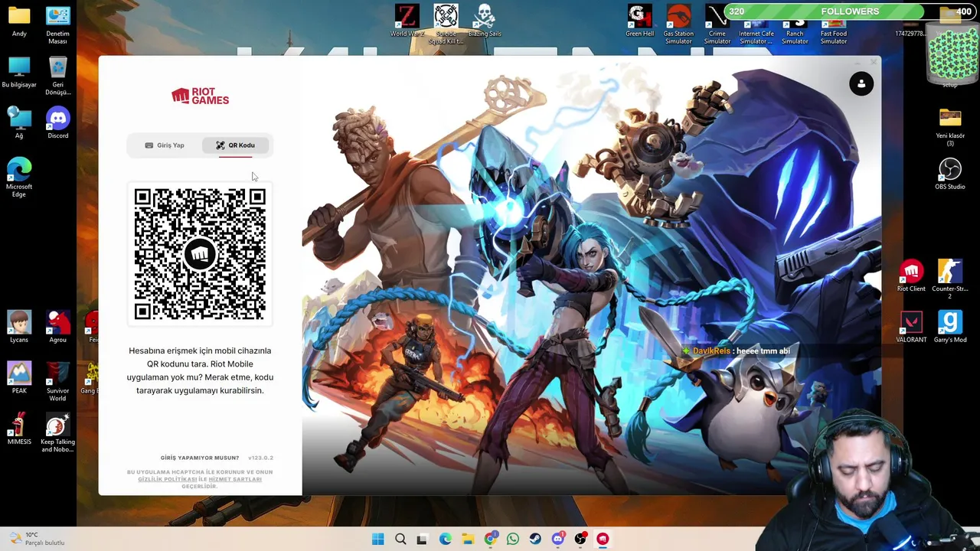Image resolution: width=980 pixels, height=551 pixels.
Task: Open File Explorer from the taskbar
Action: point(468,539)
